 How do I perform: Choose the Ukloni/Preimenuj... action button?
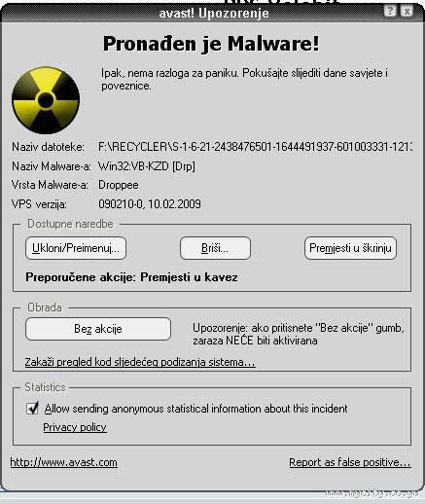pyautogui.click(x=76, y=248)
